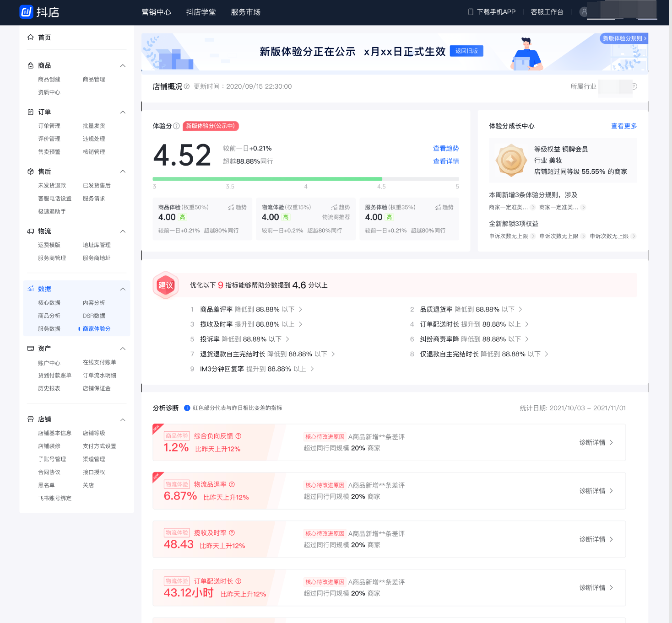Image resolution: width=672 pixels, height=623 pixels.
Task: Click the 物流 truck sidebar icon
Action: click(x=31, y=231)
